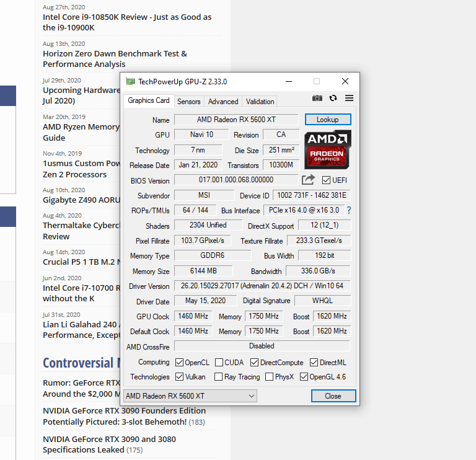The image size is (476, 460).
Task: Click the Shaders 2304 Unified field
Action: coord(208,225)
